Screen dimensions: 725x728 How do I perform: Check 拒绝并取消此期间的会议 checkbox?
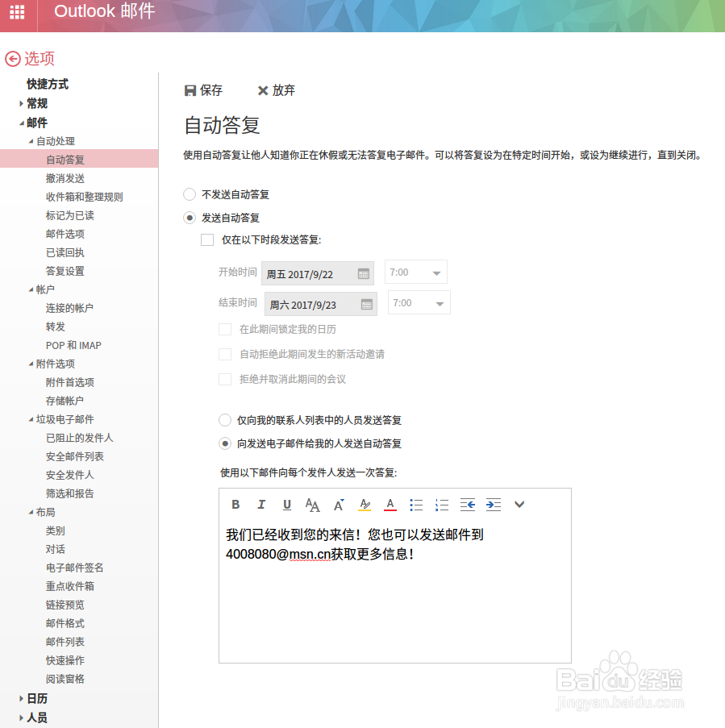(225, 380)
